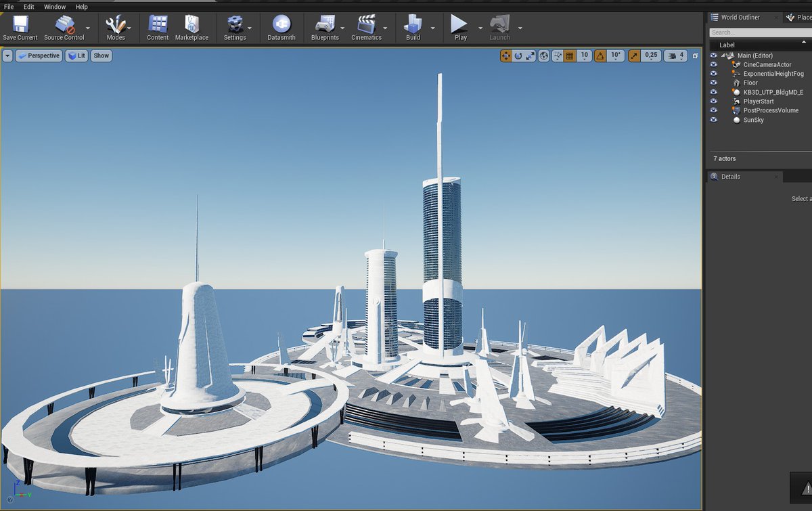
Task: Open the Marketplace icon
Action: coord(191,24)
